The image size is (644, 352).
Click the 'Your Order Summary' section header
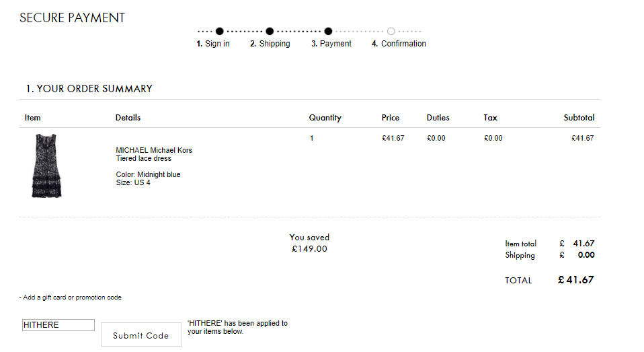point(89,89)
